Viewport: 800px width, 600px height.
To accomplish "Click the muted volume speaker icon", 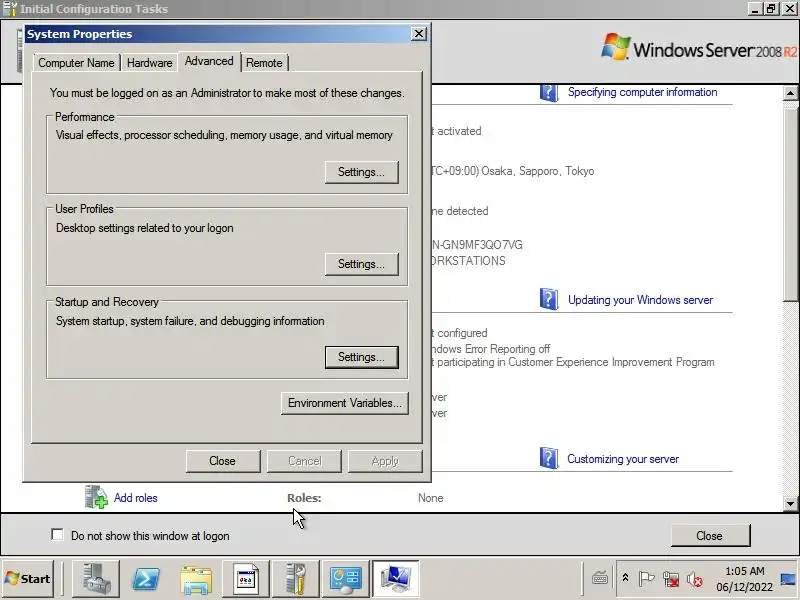I will point(694,579).
